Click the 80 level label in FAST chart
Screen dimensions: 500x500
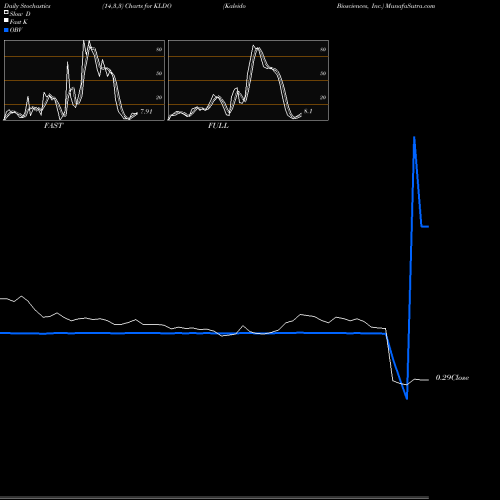(x=159, y=49)
